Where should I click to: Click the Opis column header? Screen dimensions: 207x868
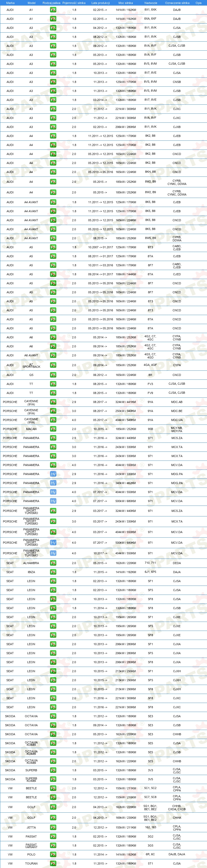click(199, 3)
